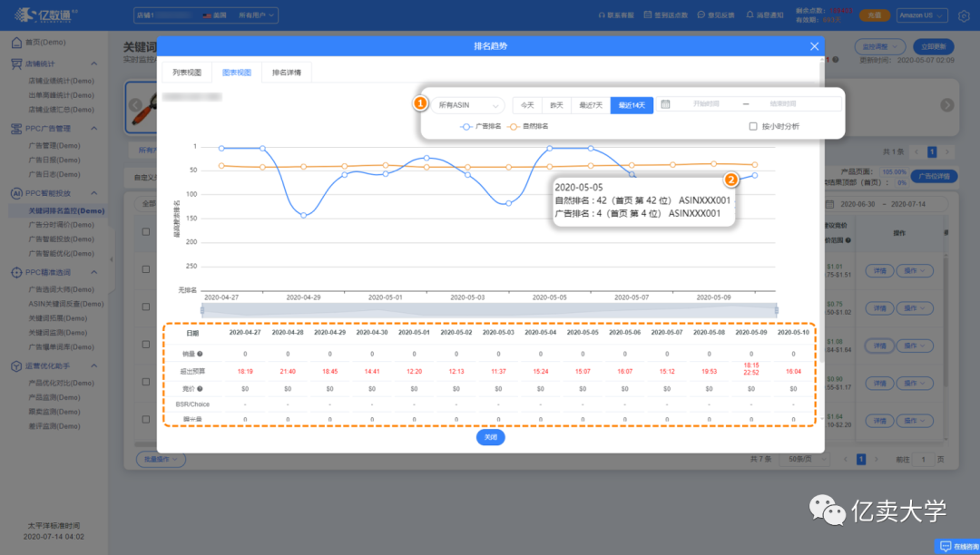Open 广告分时调价(Demo) in sidebar
Viewport: 980px width, 555px height.
tap(62, 226)
